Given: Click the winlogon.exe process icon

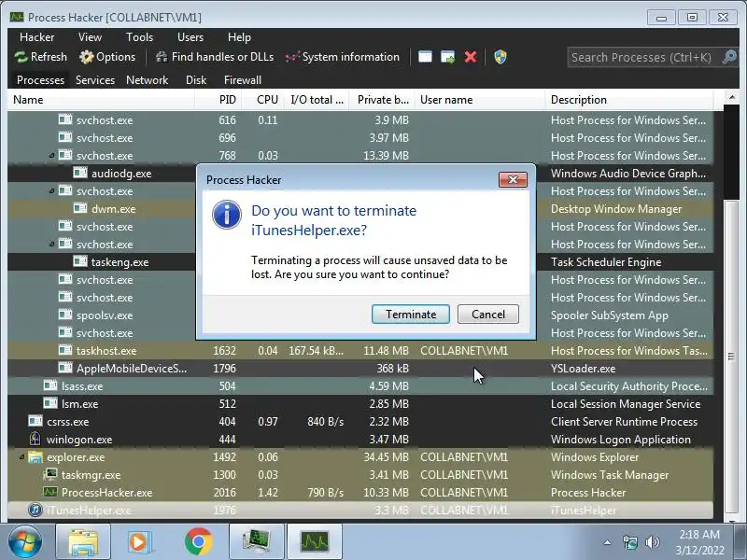Looking at the screenshot, I should [35, 438].
